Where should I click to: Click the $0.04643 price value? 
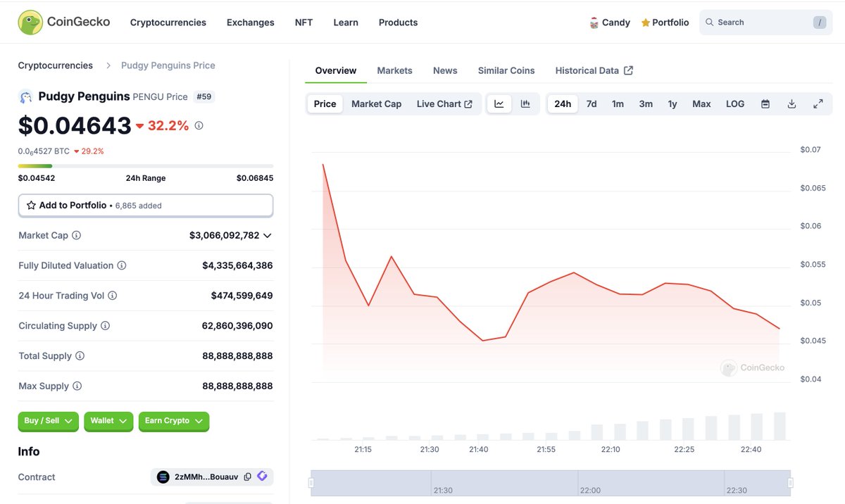(75, 125)
